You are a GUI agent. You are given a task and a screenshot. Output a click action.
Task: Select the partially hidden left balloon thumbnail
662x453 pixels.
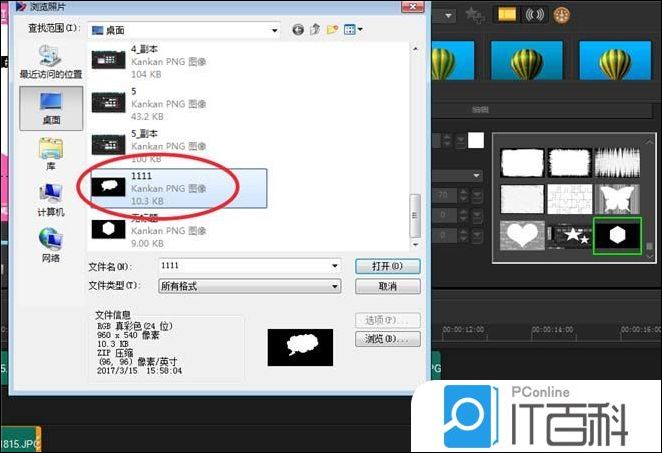(453, 60)
